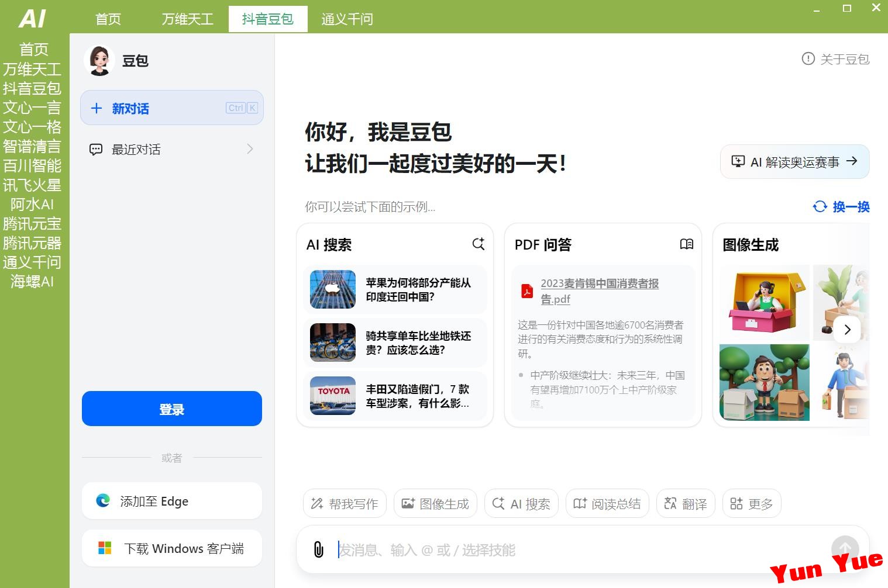Open the 帮我写作 skill
The width and height of the screenshot is (888, 588).
click(x=345, y=503)
